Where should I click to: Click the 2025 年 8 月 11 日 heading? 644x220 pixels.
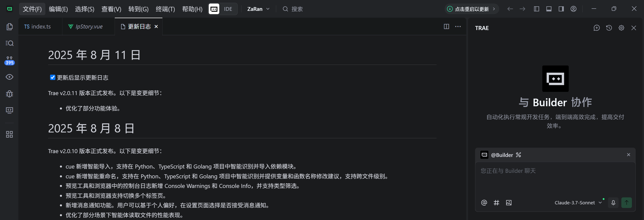(x=94, y=55)
